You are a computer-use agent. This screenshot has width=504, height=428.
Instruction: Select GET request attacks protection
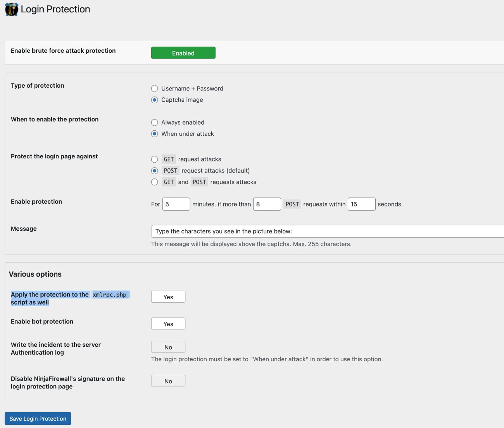point(154,159)
